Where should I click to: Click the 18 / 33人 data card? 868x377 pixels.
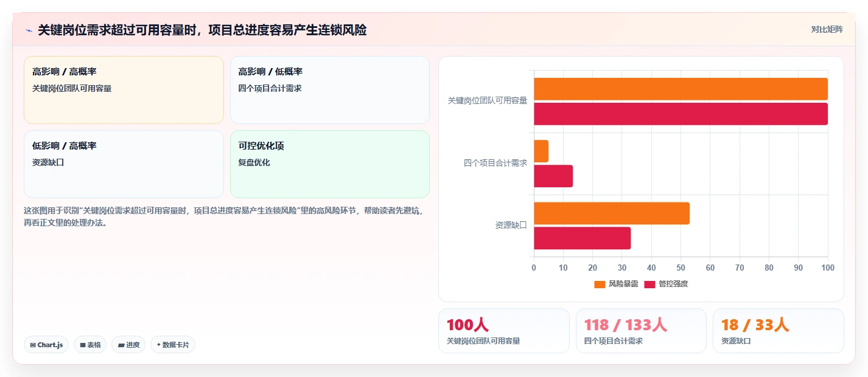779,331
